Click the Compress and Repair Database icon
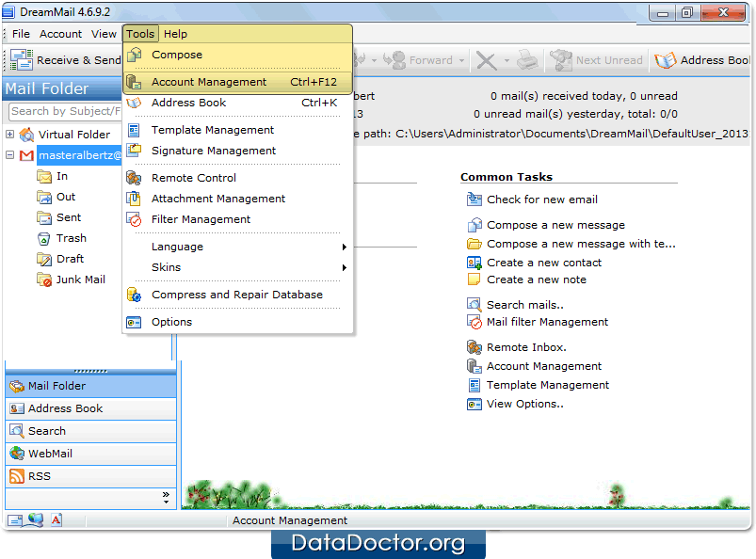 (134, 295)
